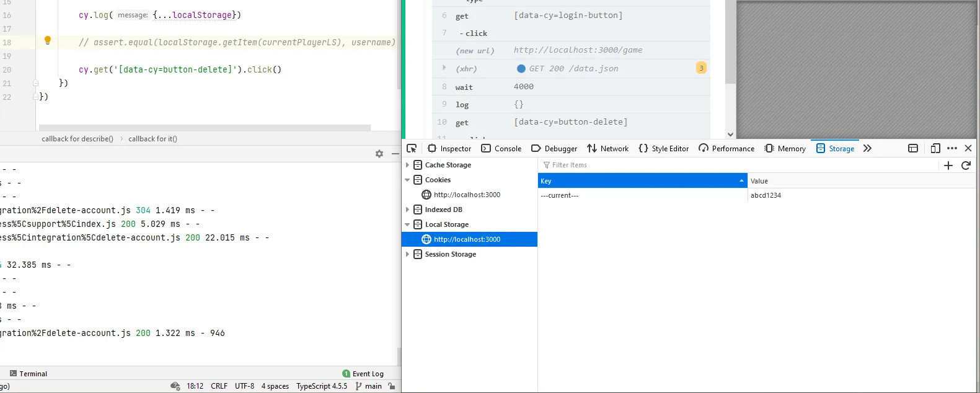
Task: Click the Cypress command log scrollbar down arrow
Action: 730,134
